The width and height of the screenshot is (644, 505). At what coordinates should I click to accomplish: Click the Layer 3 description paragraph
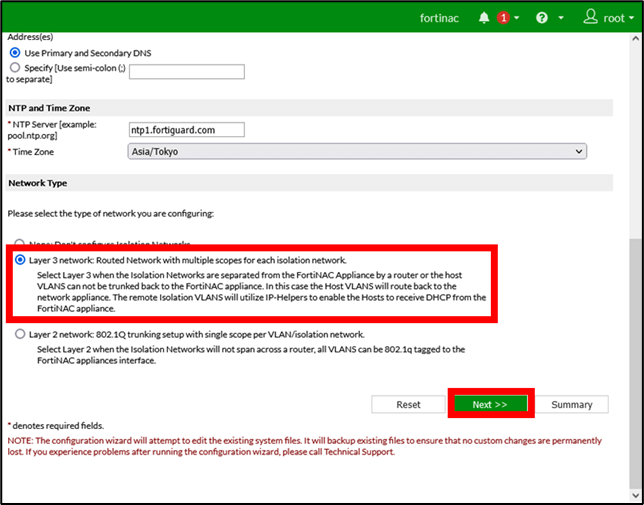pos(262,292)
